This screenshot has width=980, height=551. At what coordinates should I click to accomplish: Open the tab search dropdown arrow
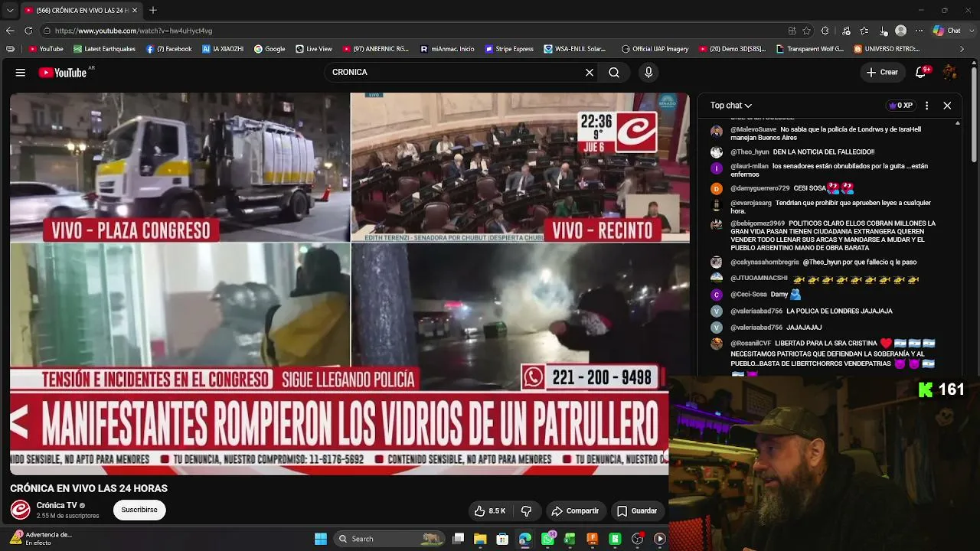(10, 10)
